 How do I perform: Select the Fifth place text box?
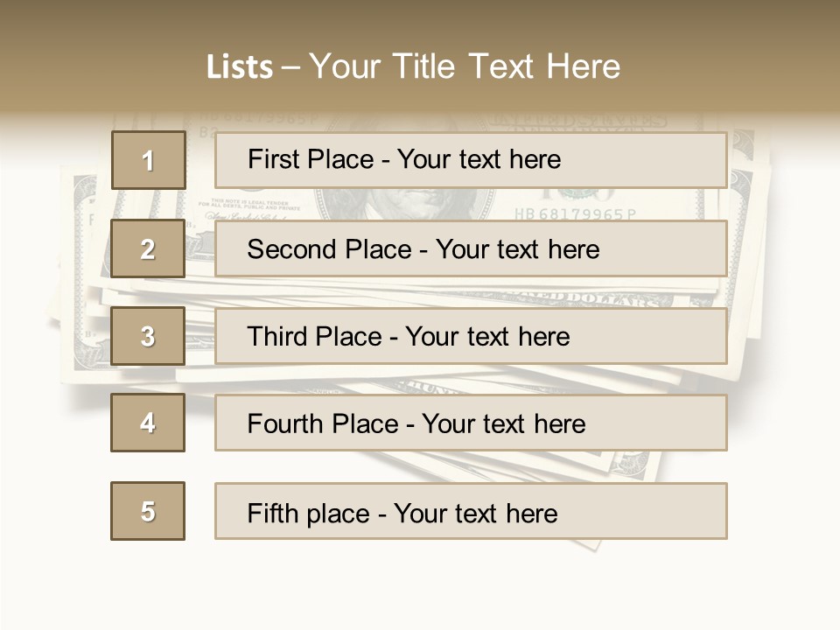tap(471, 511)
